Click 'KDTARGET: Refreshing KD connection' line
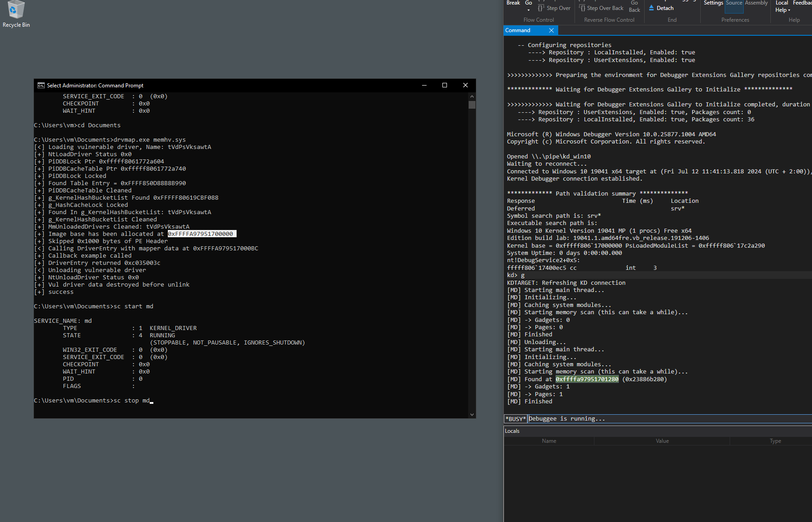 (x=566, y=283)
